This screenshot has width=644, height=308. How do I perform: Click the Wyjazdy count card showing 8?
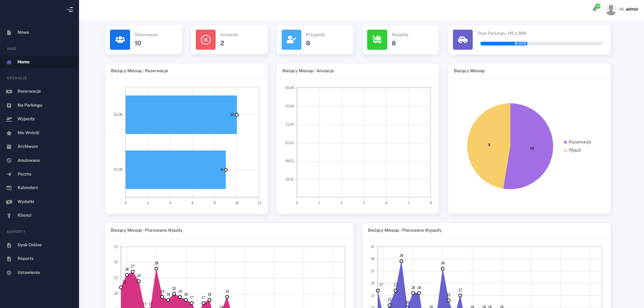[401, 40]
